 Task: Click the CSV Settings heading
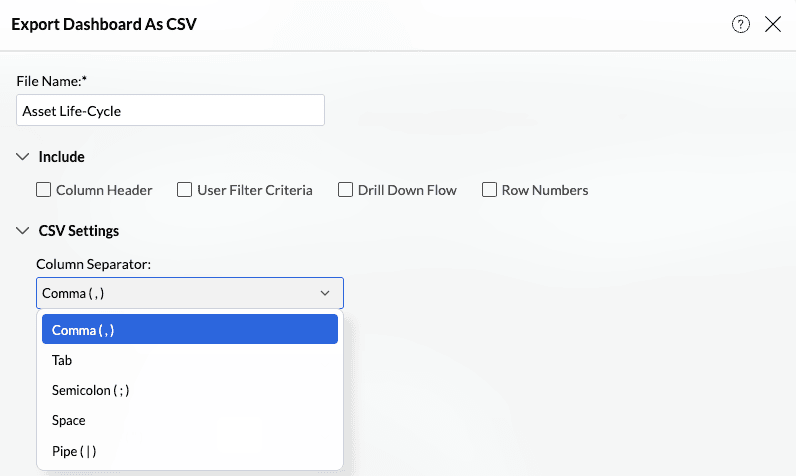click(x=79, y=231)
